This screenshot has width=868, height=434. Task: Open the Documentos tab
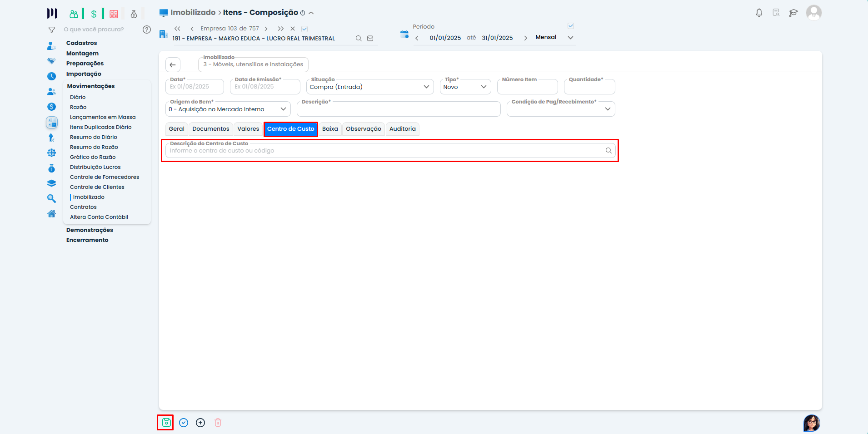tap(211, 129)
